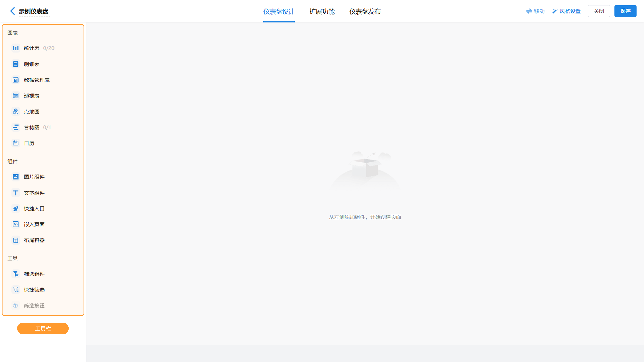Screen dimensions: 644x362
Task: Select the 甘特图 entry
Action: [32, 127]
